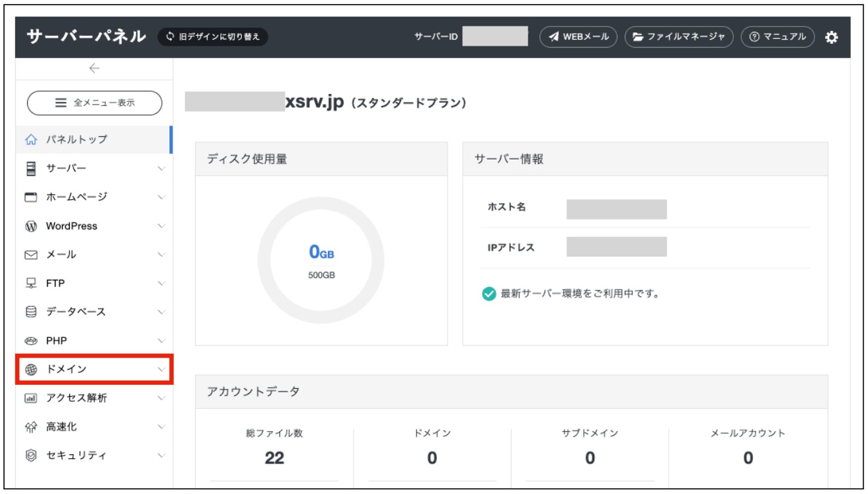Click the globe icon beside ドメイン
The height and width of the screenshot is (494, 868).
(30, 369)
